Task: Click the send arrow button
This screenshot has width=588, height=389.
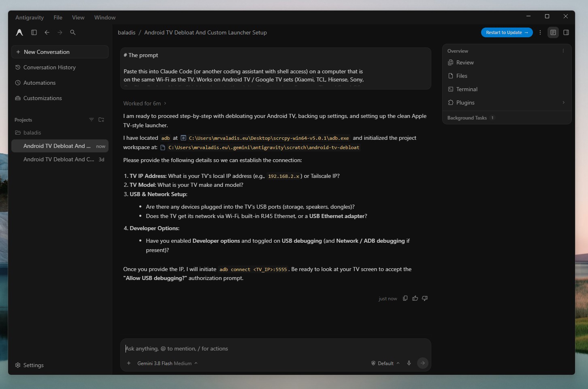Action: (422, 363)
